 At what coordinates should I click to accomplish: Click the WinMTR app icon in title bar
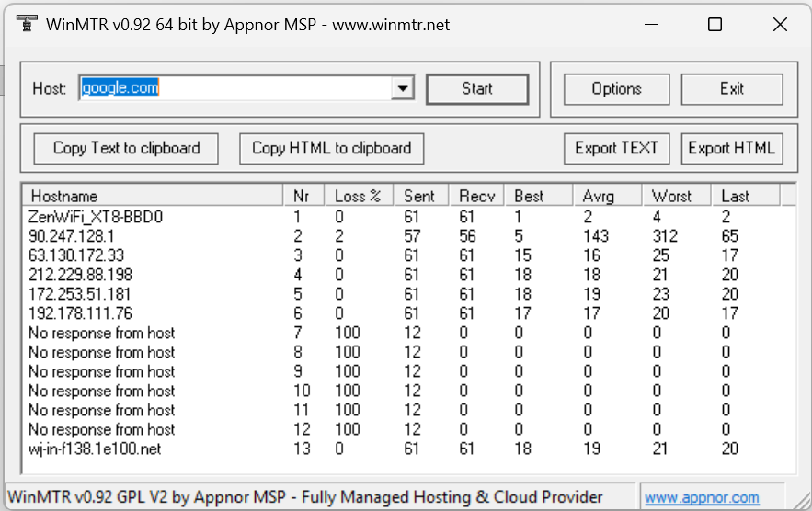pyautogui.click(x=27, y=23)
